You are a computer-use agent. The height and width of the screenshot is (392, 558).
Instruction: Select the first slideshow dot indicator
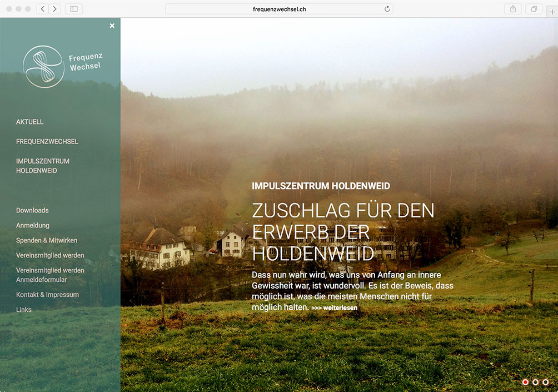[525, 382]
